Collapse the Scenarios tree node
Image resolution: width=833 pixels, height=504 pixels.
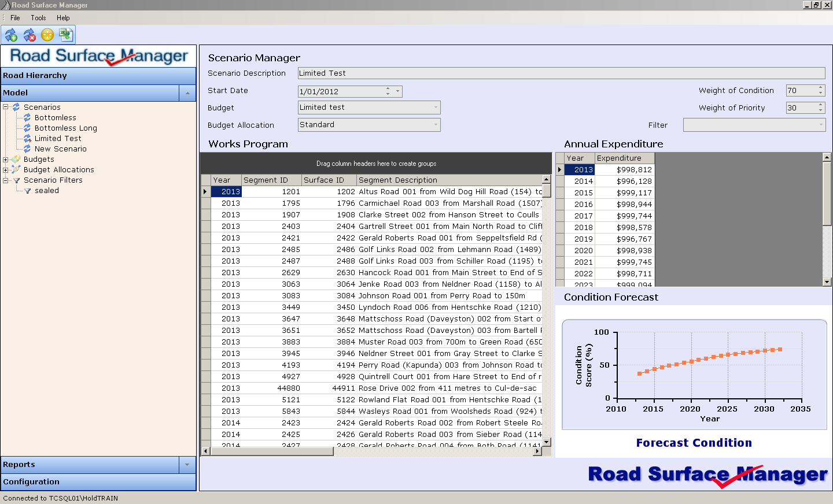click(x=5, y=107)
